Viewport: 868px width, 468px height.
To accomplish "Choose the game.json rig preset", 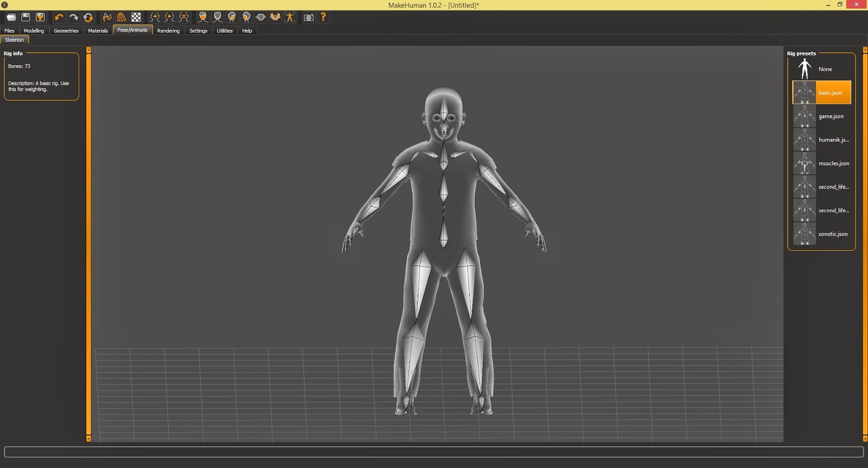I will pyautogui.click(x=821, y=116).
